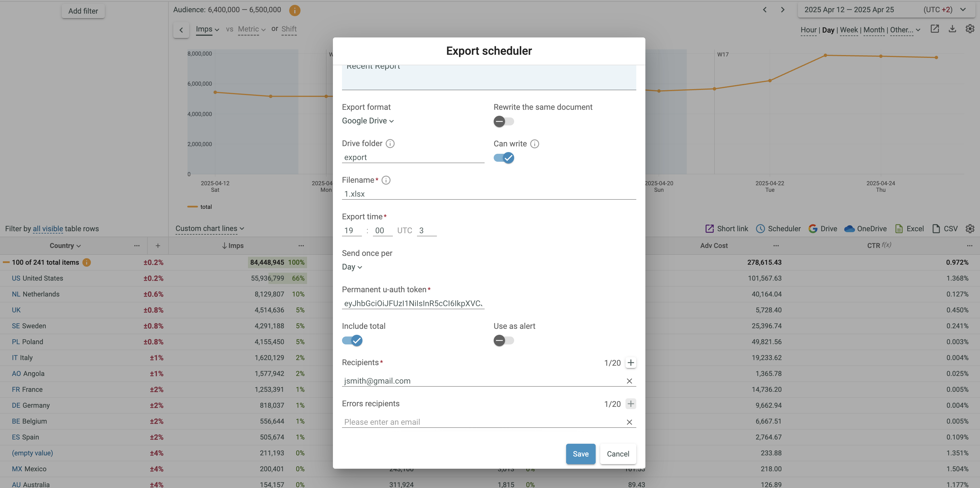Click the Filename info icon
Screen dimensions: 980x488
[386, 180]
